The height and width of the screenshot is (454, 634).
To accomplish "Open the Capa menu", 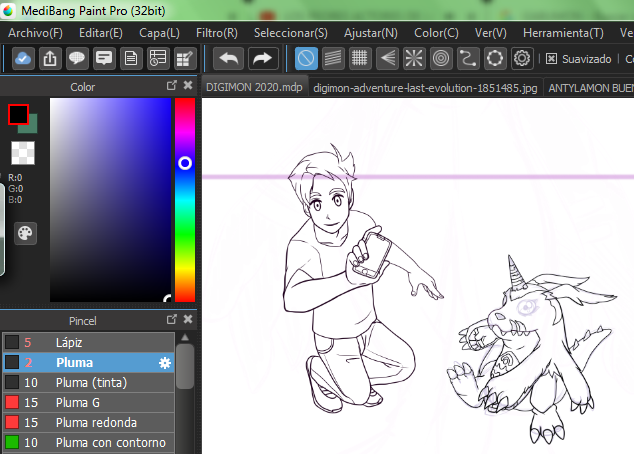I will [159, 33].
